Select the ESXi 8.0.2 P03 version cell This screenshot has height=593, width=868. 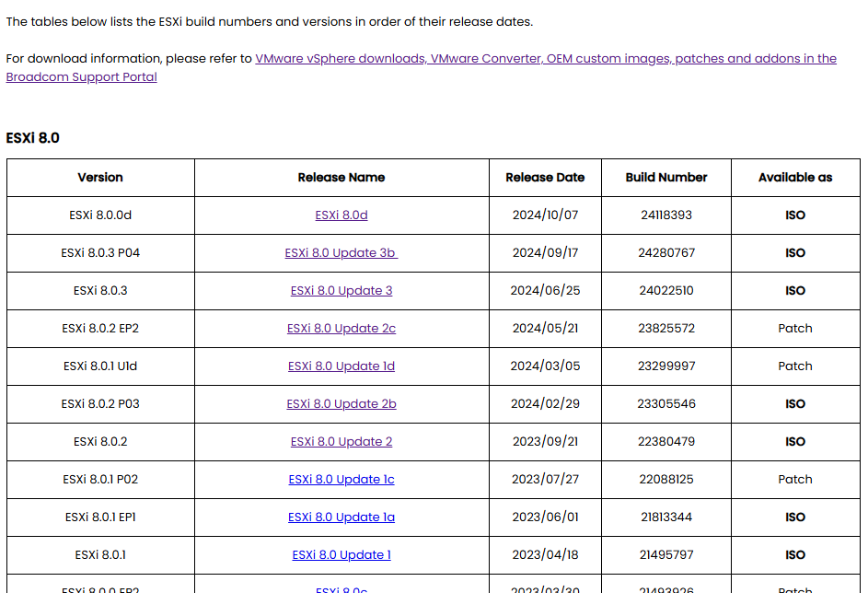pos(100,403)
